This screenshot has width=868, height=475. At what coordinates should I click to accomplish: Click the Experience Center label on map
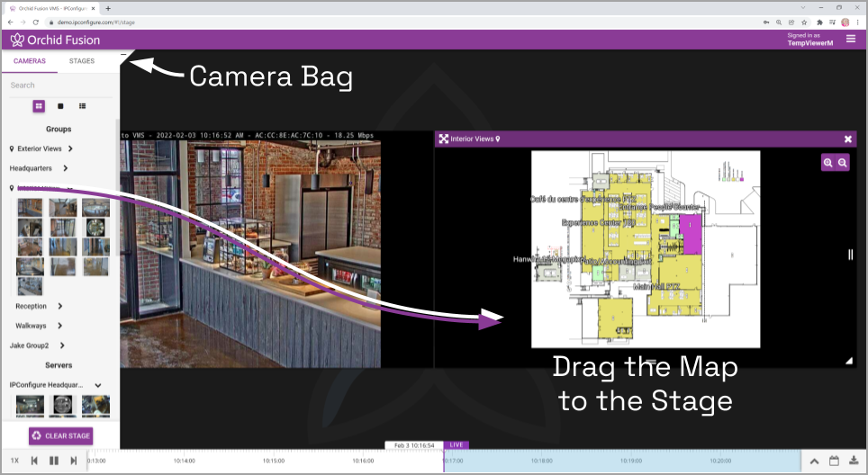click(599, 222)
